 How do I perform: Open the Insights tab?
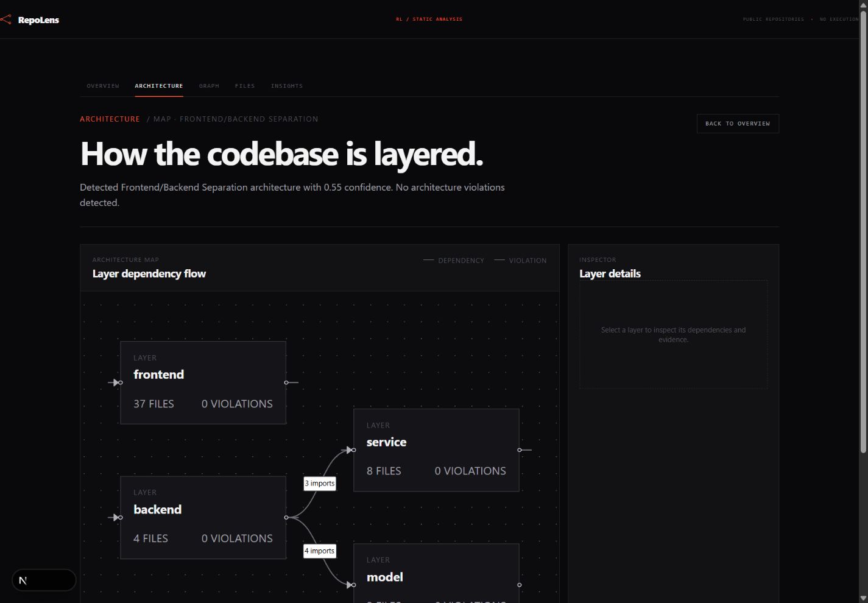287,86
